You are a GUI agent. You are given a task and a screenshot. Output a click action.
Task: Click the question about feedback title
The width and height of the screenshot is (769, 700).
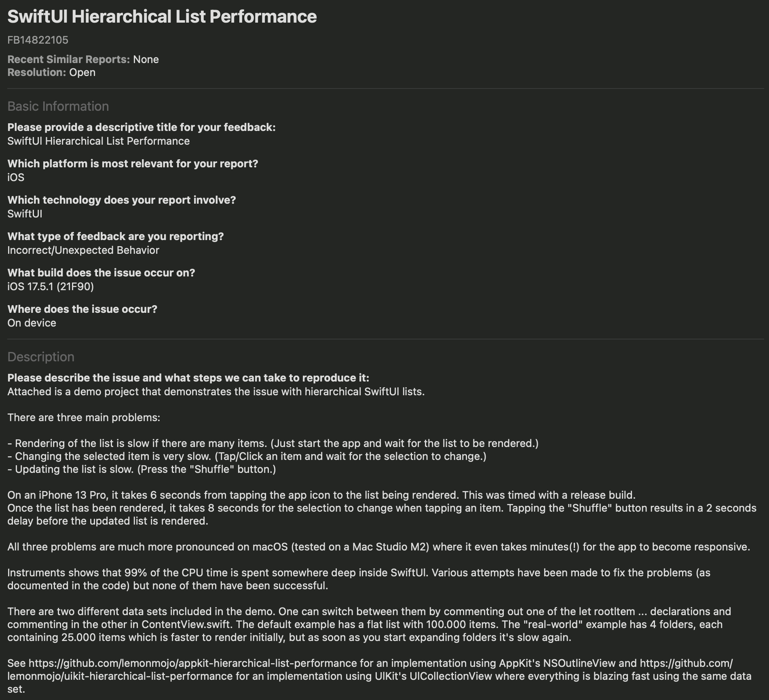pyautogui.click(x=142, y=127)
